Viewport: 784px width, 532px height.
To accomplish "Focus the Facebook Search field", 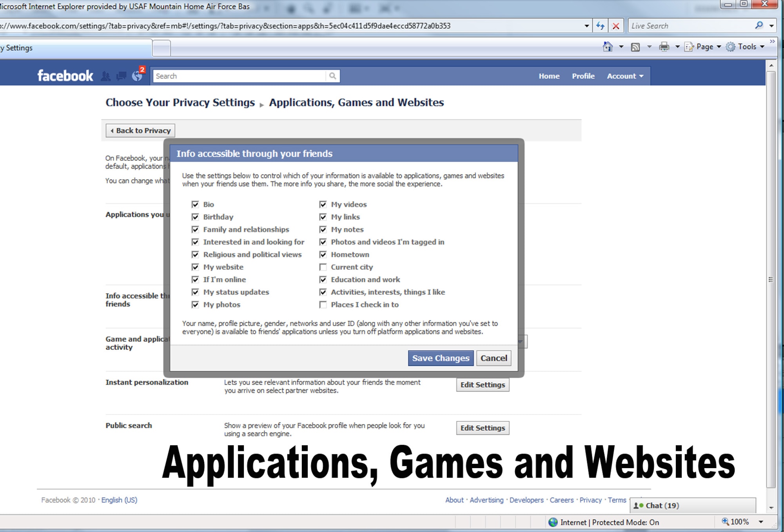I will pos(239,76).
